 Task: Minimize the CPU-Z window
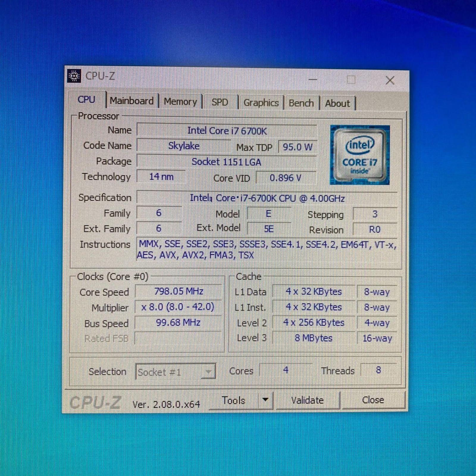point(313,79)
